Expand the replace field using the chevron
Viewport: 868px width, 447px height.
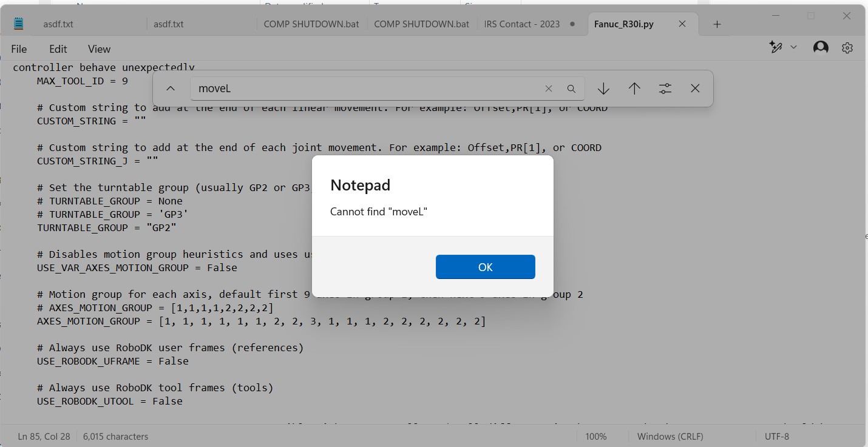pyautogui.click(x=171, y=89)
